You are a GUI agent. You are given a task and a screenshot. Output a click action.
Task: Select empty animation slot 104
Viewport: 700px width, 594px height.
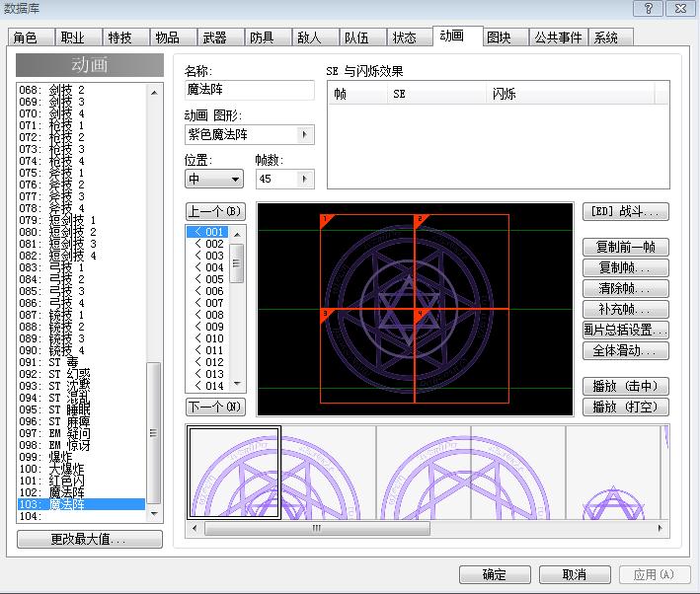click(x=81, y=516)
